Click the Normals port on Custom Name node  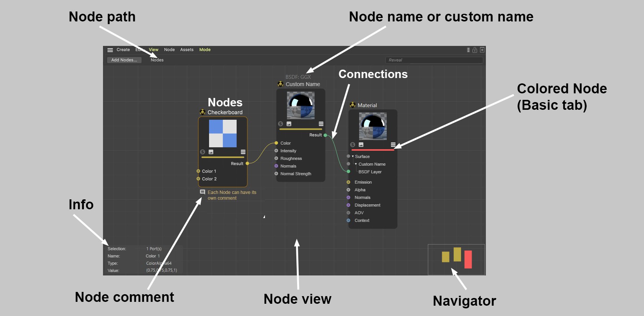pyautogui.click(x=276, y=166)
